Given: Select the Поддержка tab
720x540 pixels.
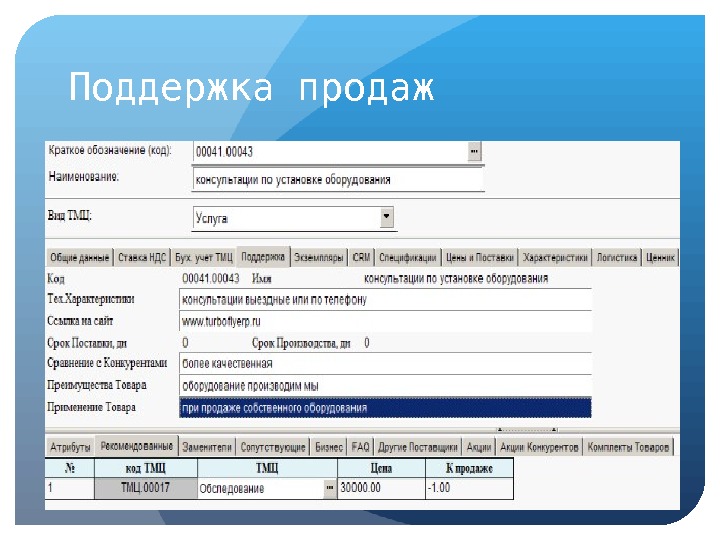Looking at the screenshot, I should click(x=263, y=257).
